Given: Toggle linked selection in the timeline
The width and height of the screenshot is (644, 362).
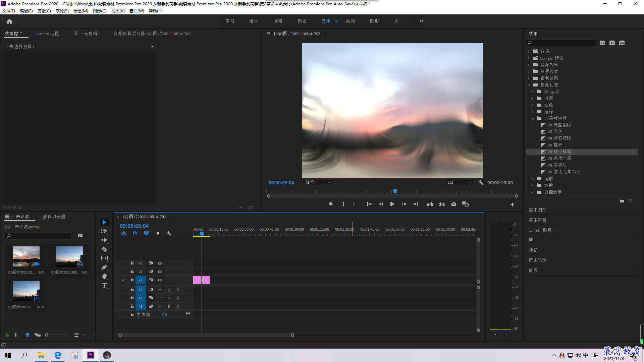Looking at the screenshot, I should pyautogui.click(x=146, y=233).
